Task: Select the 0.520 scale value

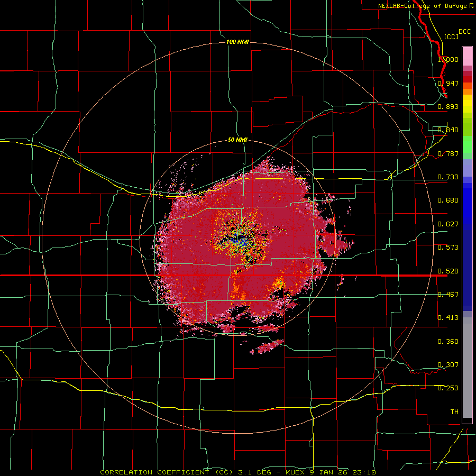Action: click(x=448, y=271)
